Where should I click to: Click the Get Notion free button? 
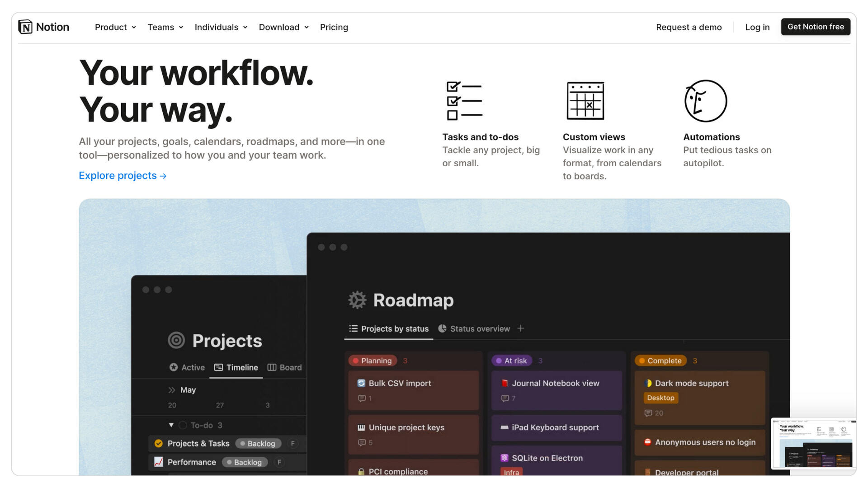[816, 27]
